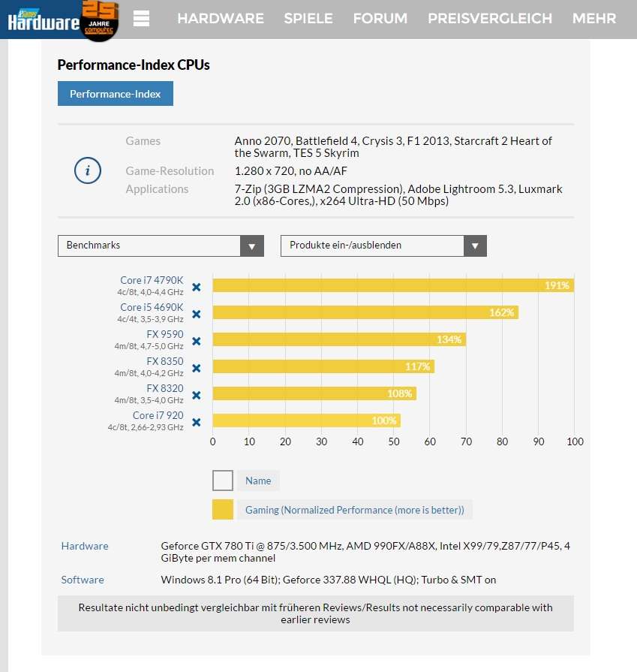The image size is (637, 672).
Task: Click the 117% bar for FX 8350
Action: click(x=323, y=366)
